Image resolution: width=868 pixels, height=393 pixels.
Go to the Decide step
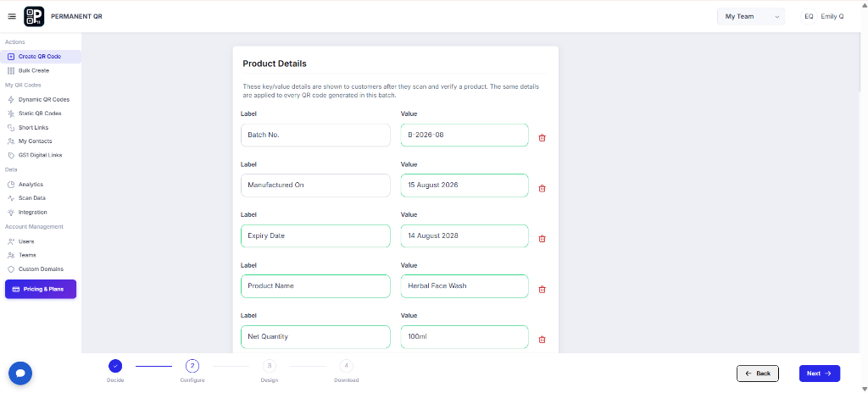point(115,366)
